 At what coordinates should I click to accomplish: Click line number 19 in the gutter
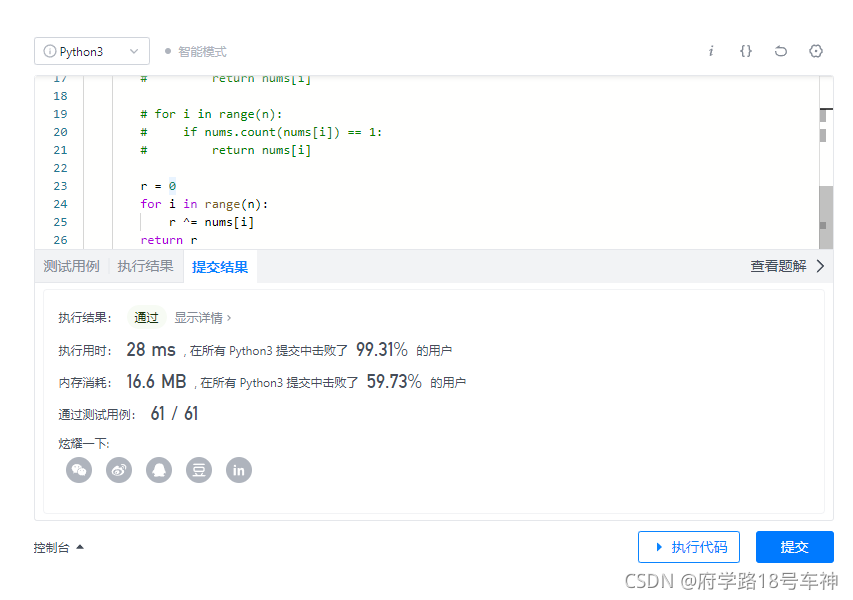pyautogui.click(x=60, y=114)
